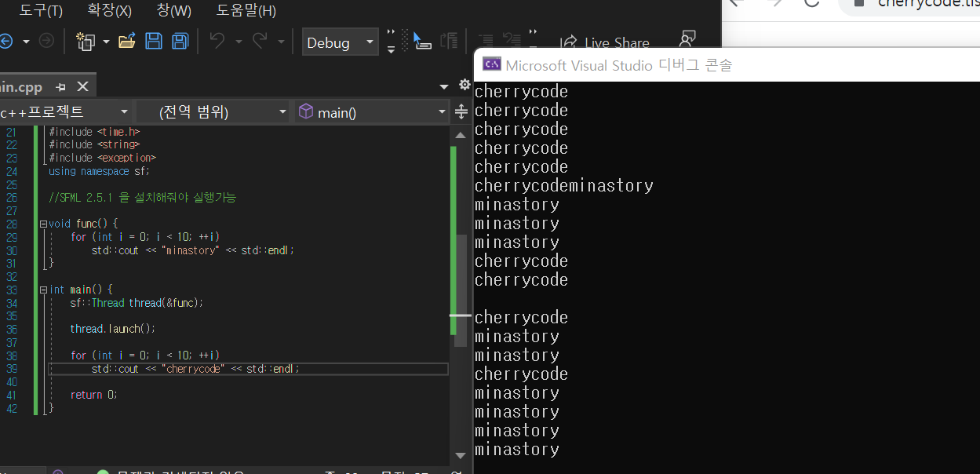The image size is (980, 474).
Task: Click the thread.launch(); line
Action: tap(112, 329)
